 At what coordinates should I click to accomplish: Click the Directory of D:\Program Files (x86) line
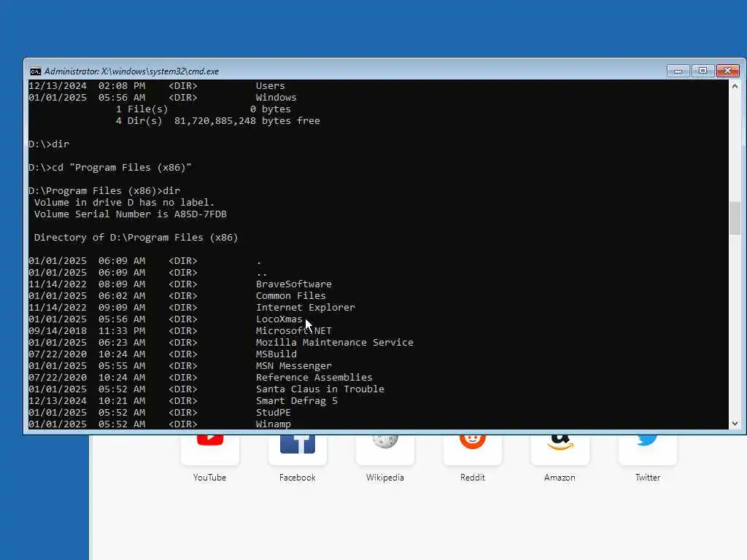click(136, 238)
